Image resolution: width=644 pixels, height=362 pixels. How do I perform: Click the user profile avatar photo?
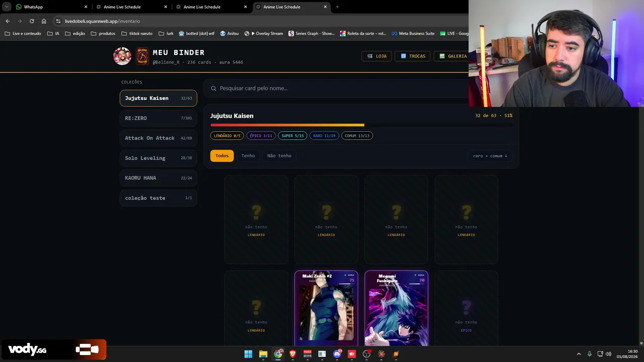(122, 56)
